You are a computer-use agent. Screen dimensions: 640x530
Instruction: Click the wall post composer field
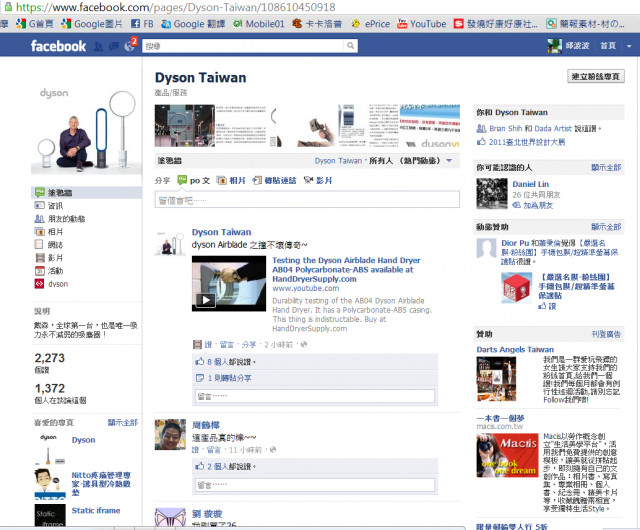pyautogui.click(x=307, y=200)
